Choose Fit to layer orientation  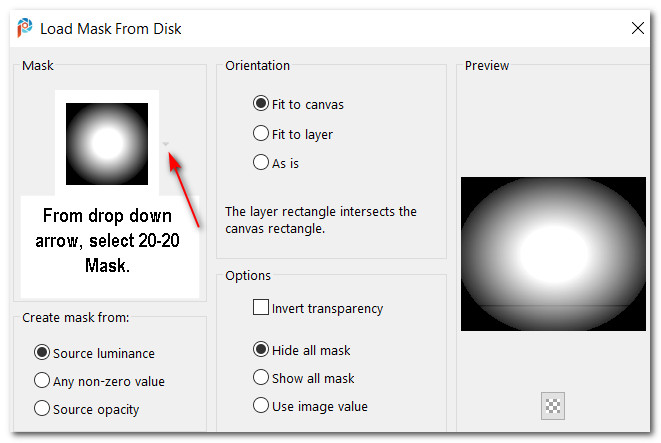[x=261, y=133]
